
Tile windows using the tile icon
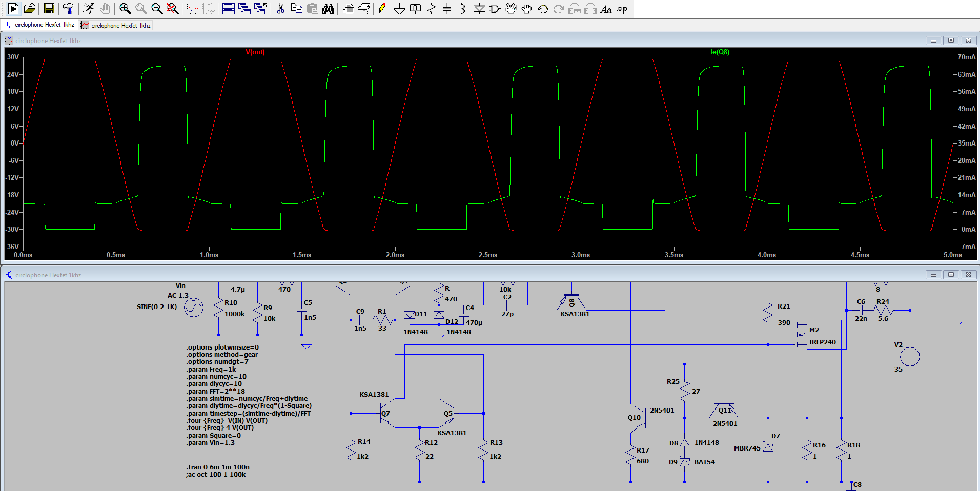click(229, 9)
